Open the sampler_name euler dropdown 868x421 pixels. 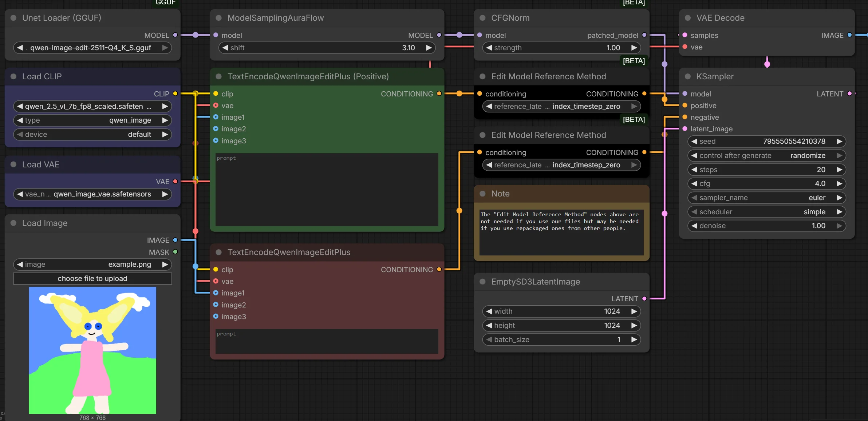[x=766, y=198]
